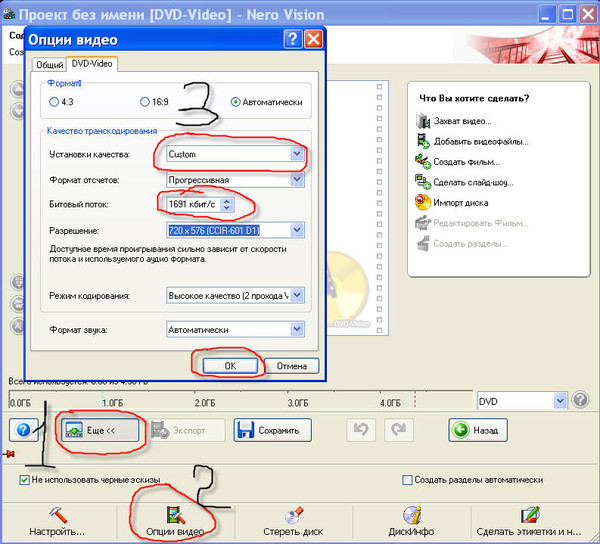The image size is (600, 544).
Task: Click the Отмена cancel button
Action: coord(292,366)
